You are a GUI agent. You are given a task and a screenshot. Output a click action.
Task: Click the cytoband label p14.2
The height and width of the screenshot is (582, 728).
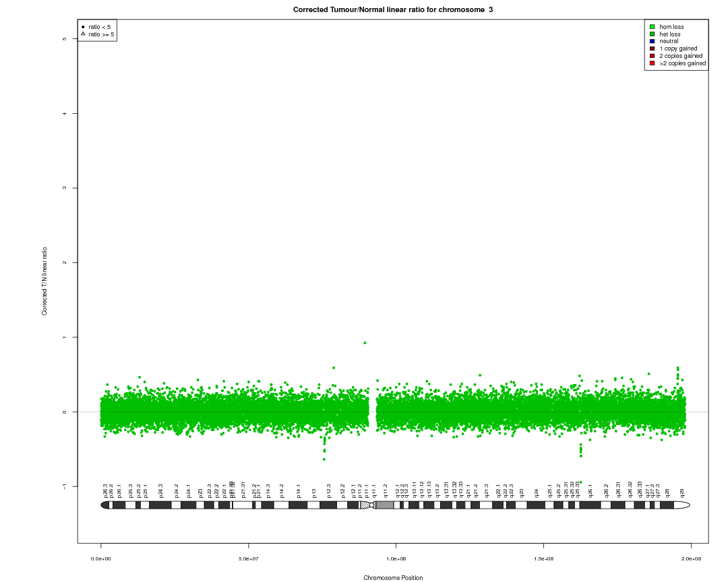[281, 491]
